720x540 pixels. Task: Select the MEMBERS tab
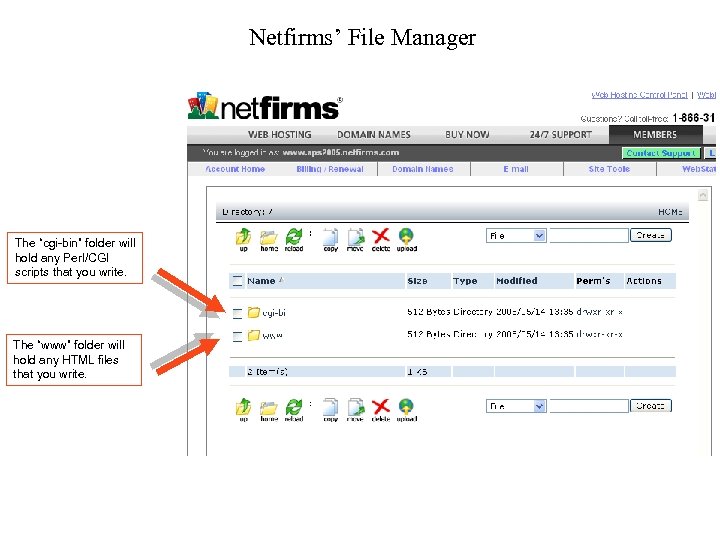click(x=655, y=135)
